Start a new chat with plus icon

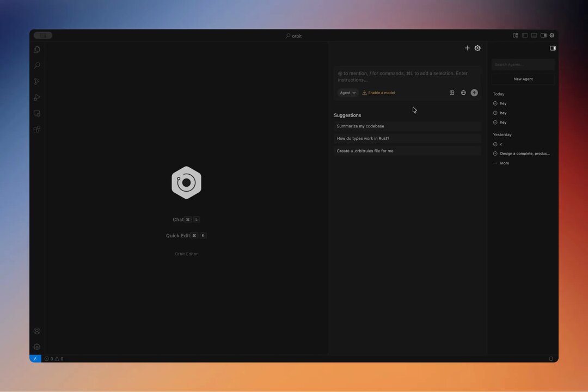[x=467, y=48]
